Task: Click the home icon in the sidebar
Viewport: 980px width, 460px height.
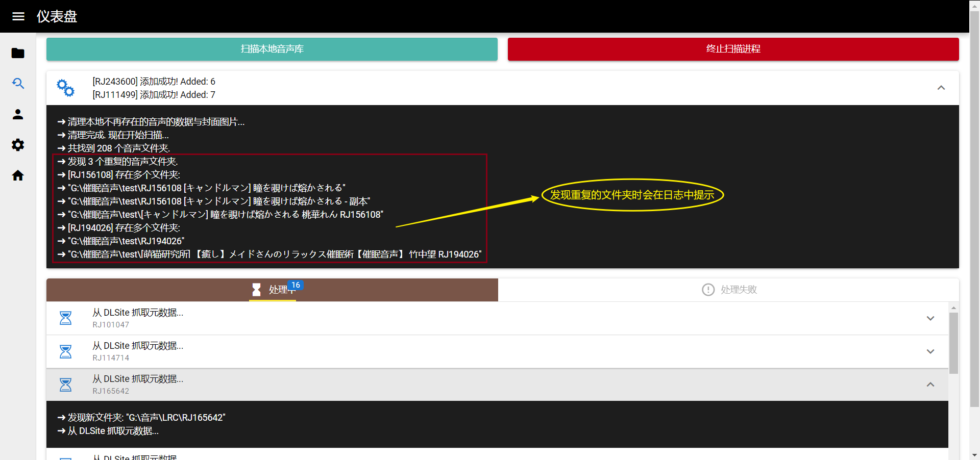Action: tap(18, 175)
